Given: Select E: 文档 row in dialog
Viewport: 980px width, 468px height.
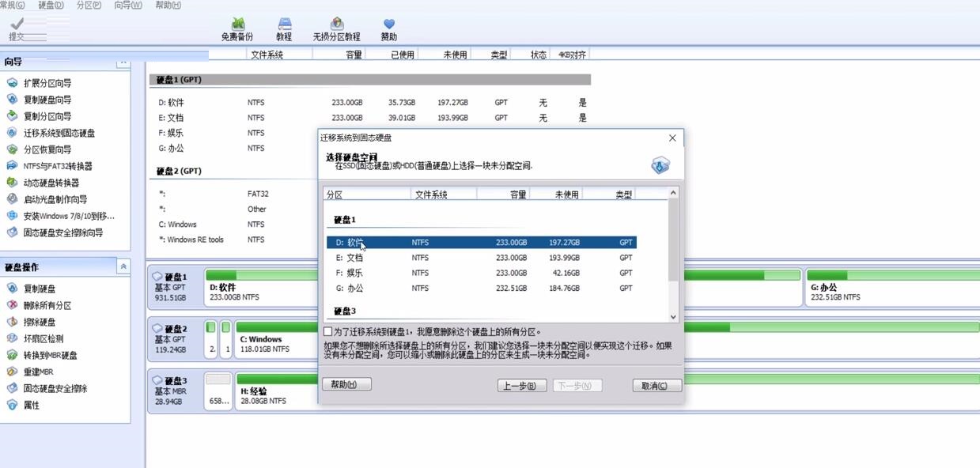Looking at the screenshot, I should coord(482,258).
